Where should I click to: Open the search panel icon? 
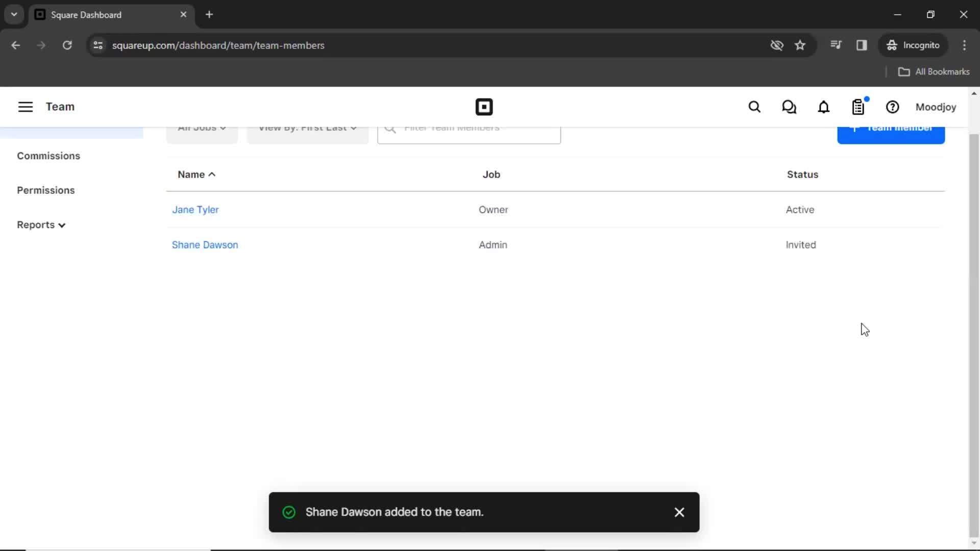click(754, 107)
